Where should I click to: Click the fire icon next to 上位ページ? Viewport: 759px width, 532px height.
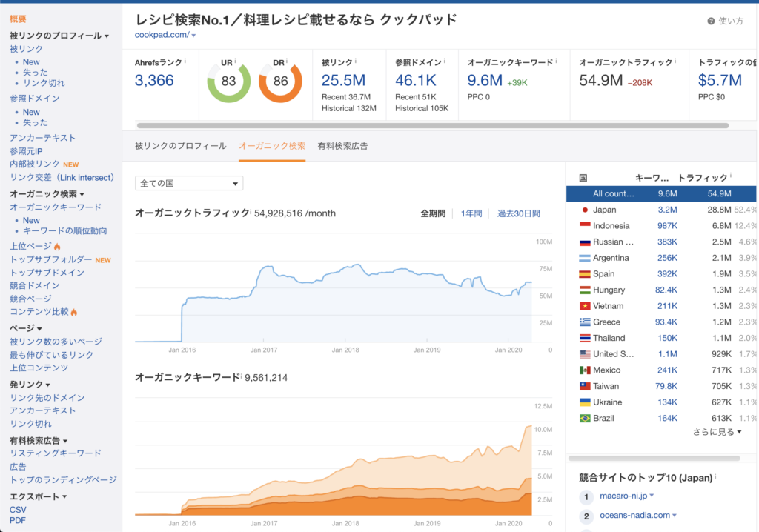tap(57, 247)
